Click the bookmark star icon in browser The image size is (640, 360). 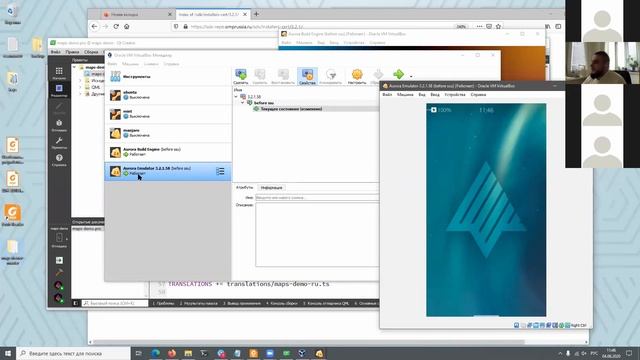498,26
